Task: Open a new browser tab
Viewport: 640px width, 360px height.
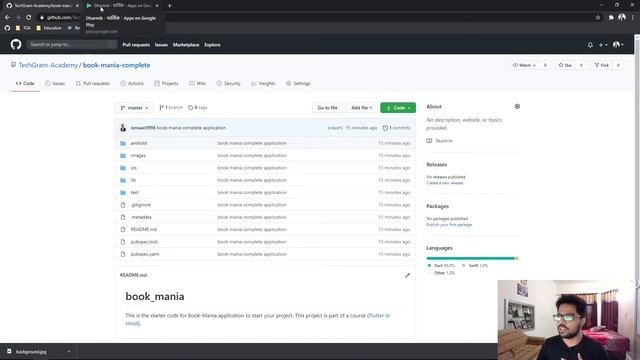Action: tap(169, 6)
